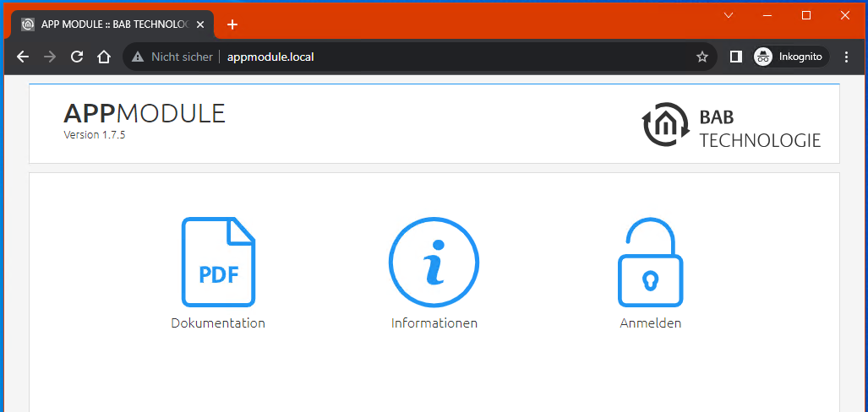Click the Anmelden label

pos(651,323)
